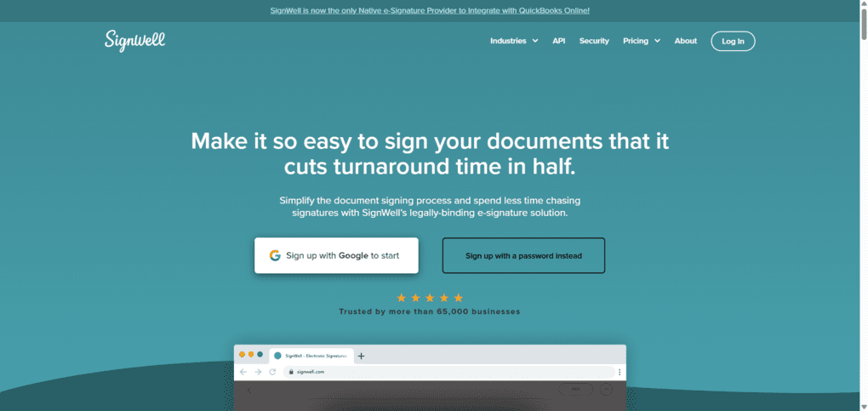Click the reload icon in mock browser
The width and height of the screenshot is (868, 411).
272,372
